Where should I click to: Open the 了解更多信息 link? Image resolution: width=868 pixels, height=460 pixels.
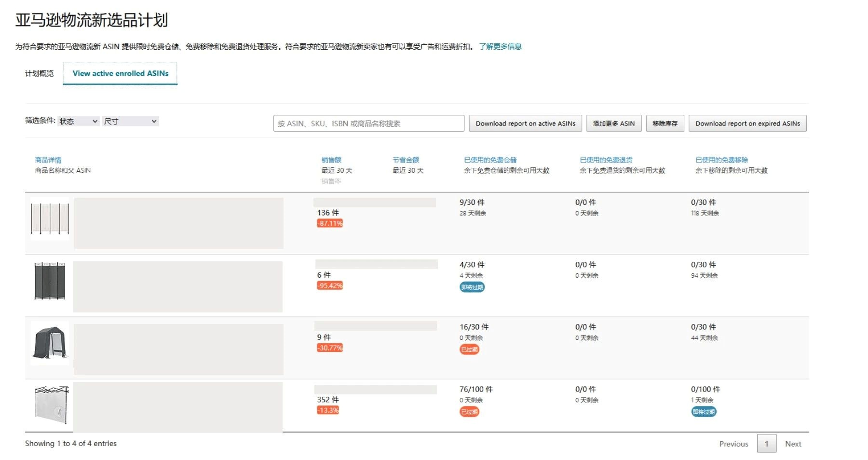500,46
